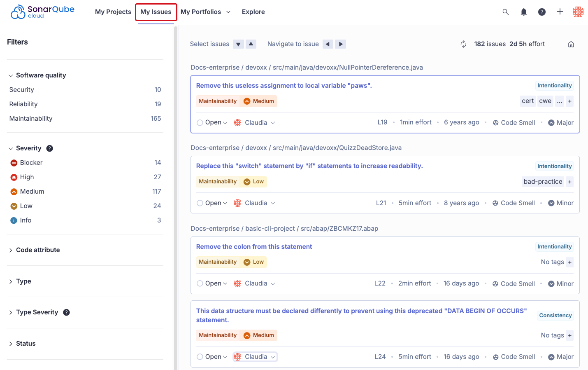Open My Portfolios menu
The width and height of the screenshot is (588, 370).
click(205, 12)
